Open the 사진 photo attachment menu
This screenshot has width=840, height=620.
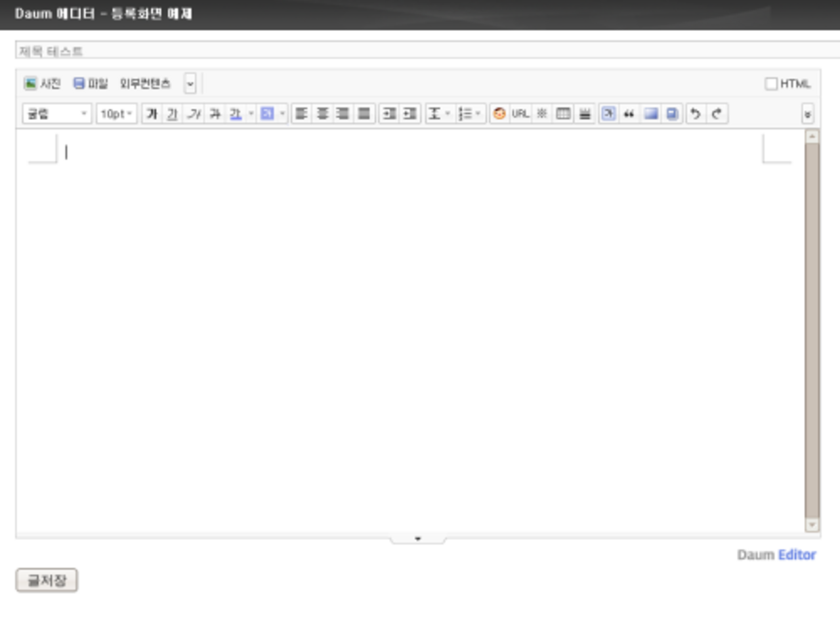(43, 84)
